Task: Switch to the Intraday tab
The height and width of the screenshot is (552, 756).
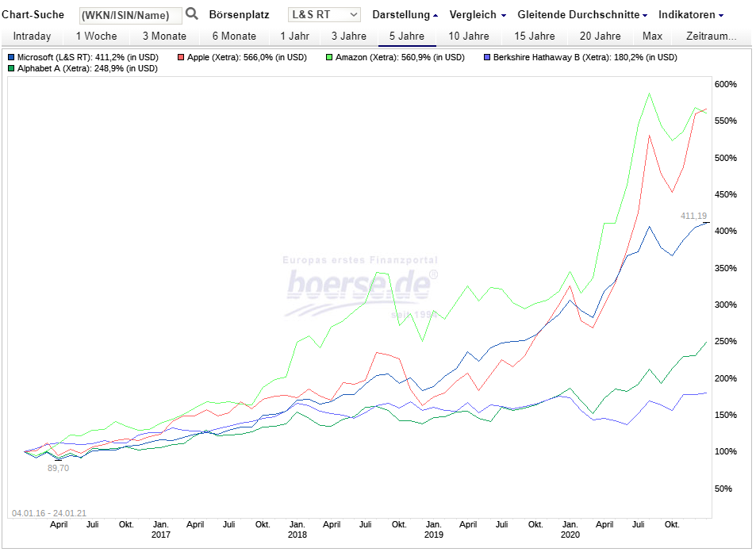Action: coord(32,36)
